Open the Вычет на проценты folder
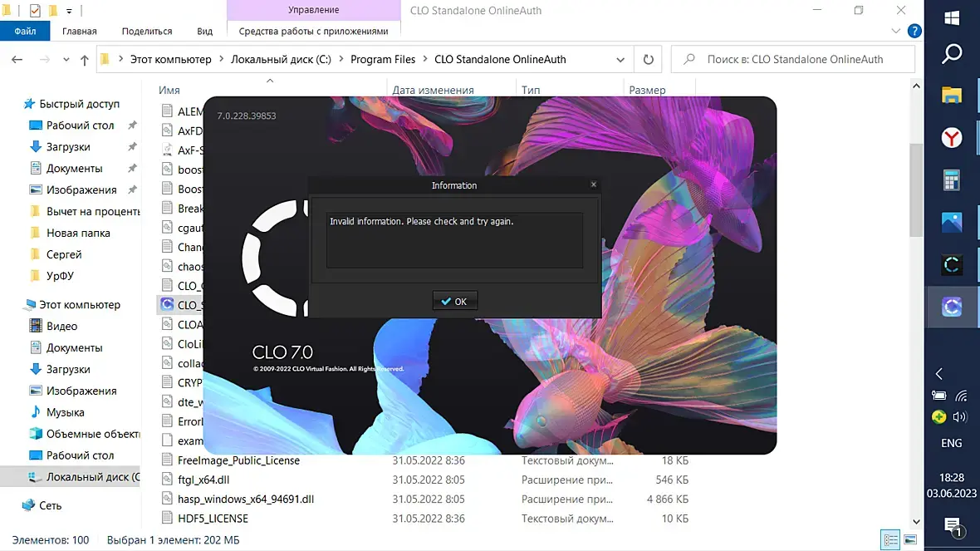The image size is (980, 551). pos(92,211)
